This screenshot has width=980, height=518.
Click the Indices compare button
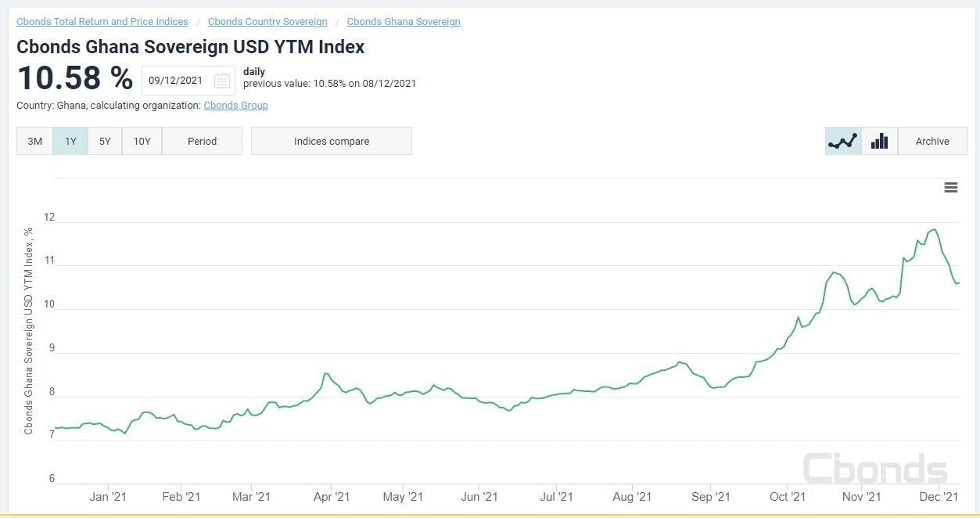pyautogui.click(x=332, y=142)
